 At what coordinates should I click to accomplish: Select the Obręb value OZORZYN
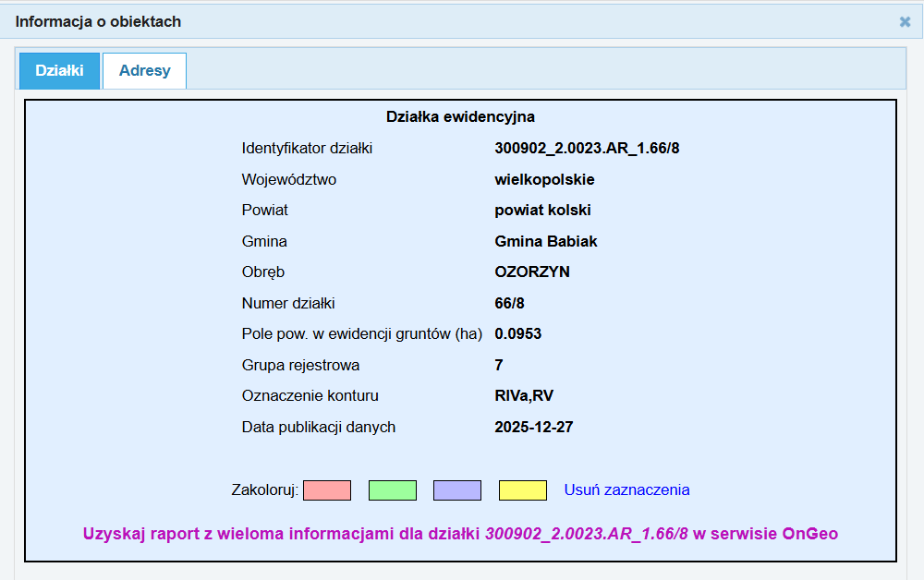(532, 272)
